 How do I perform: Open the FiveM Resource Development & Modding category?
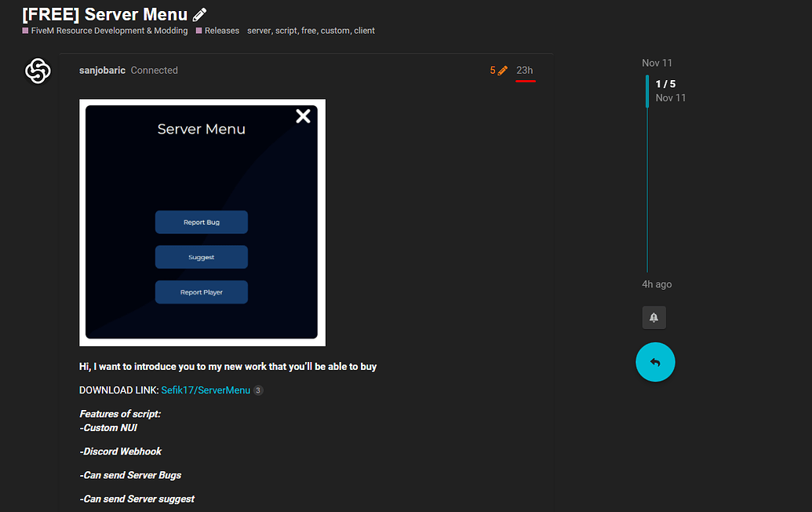pos(105,31)
